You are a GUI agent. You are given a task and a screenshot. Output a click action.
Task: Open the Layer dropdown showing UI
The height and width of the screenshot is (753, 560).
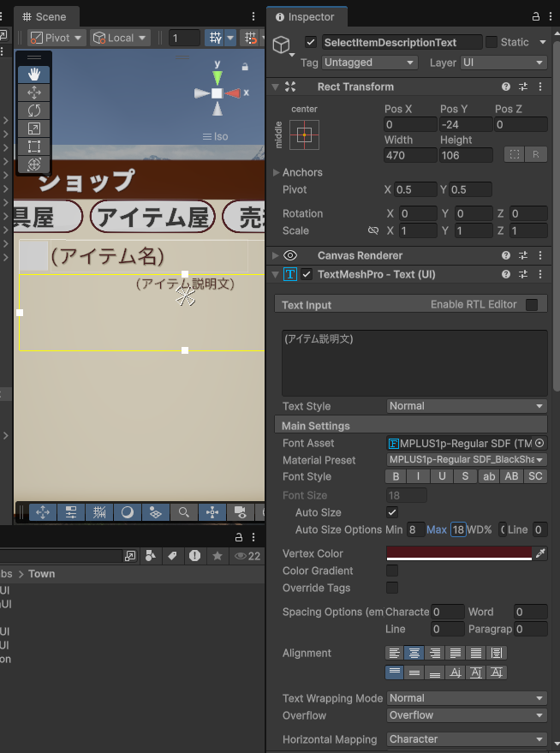(x=503, y=63)
